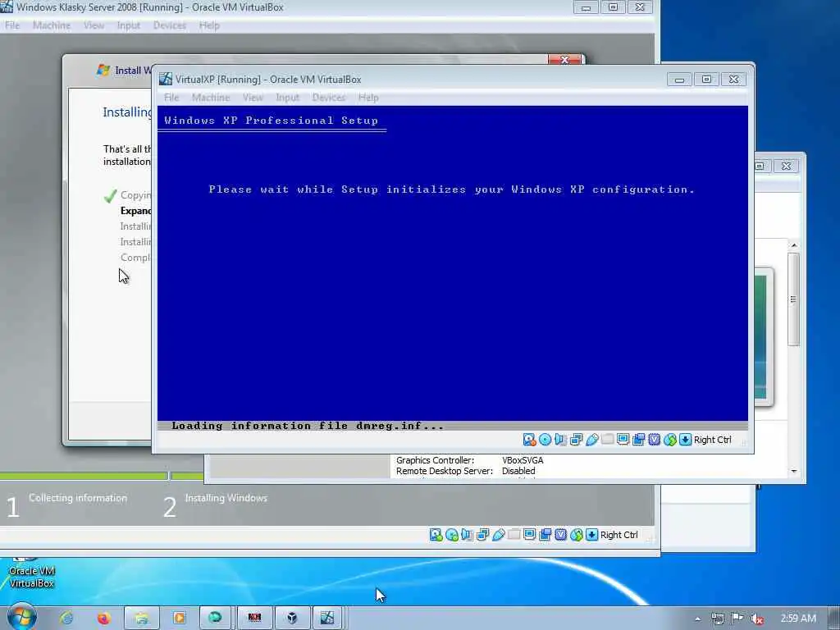Click mouse integration icon in VirtualXP status bar
Screen dimensions: 840x630
pyautogui.click(x=669, y=440)
